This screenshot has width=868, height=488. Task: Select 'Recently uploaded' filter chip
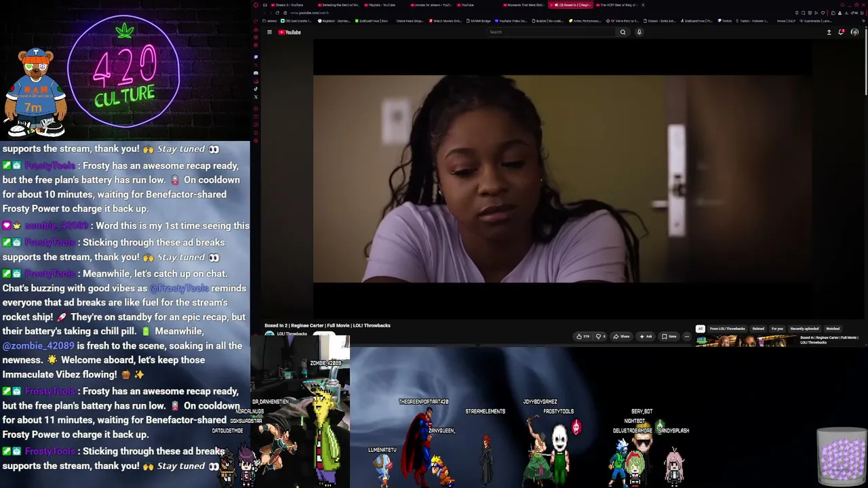tap(804, 329)
